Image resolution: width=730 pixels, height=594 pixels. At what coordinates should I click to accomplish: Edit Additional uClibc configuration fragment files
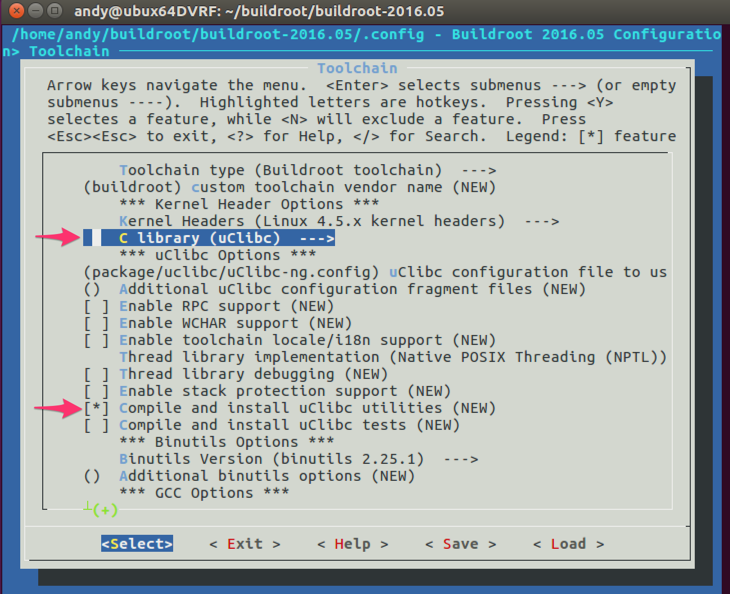coord(334,289)
